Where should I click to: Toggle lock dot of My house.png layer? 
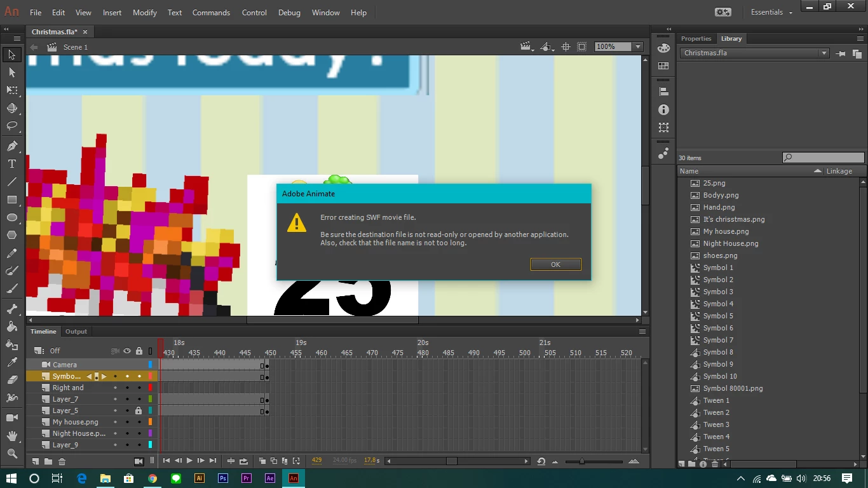(139, 422)
